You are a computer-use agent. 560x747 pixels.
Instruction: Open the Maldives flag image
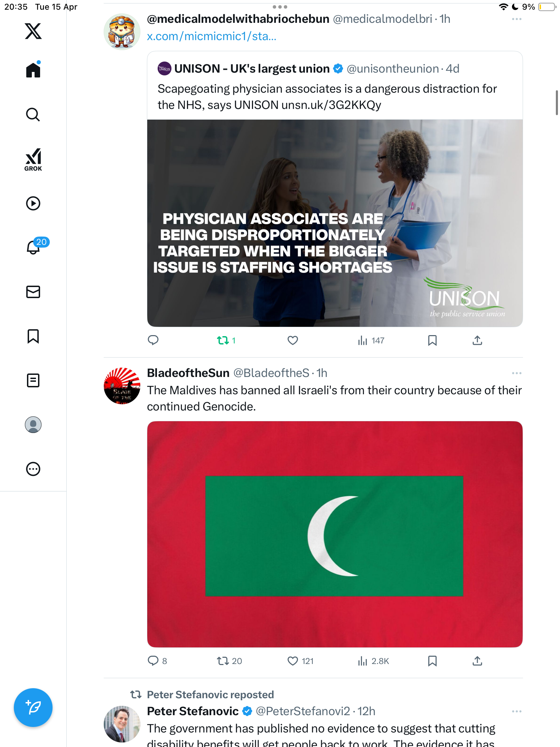pyautogui.click(x=335, y=534)
